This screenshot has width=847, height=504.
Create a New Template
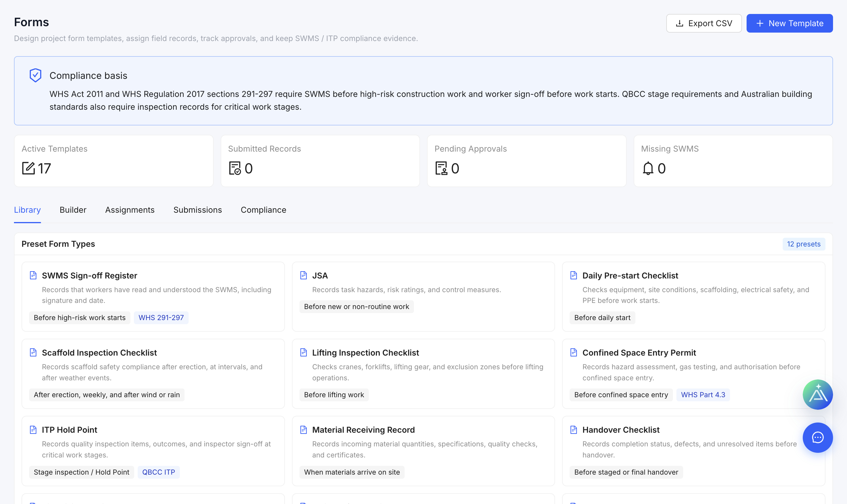tap(789, 23)
